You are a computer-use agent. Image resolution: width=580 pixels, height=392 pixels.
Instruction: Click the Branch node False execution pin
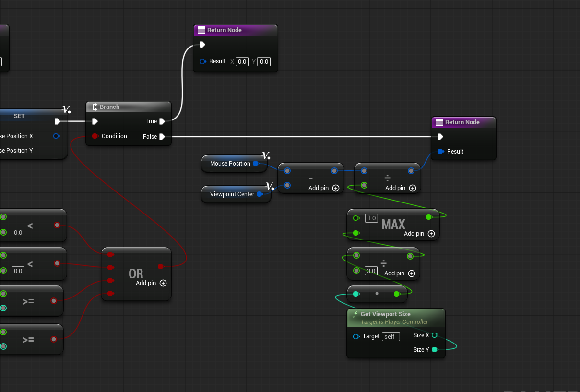pos(162,137)
